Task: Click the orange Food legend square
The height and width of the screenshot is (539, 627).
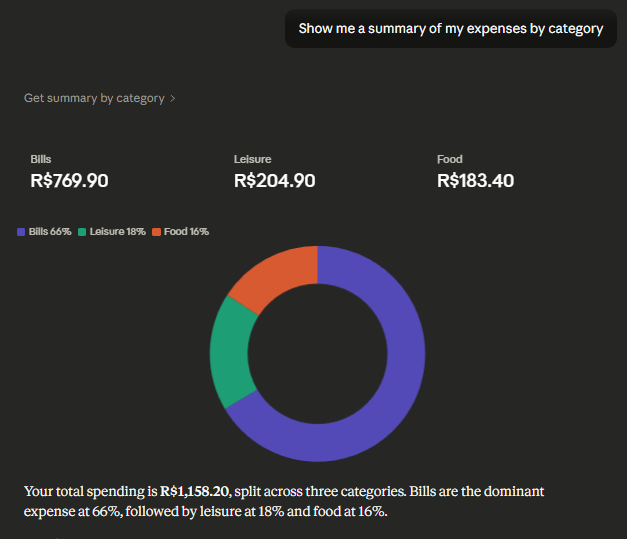Action: [156, 232]
